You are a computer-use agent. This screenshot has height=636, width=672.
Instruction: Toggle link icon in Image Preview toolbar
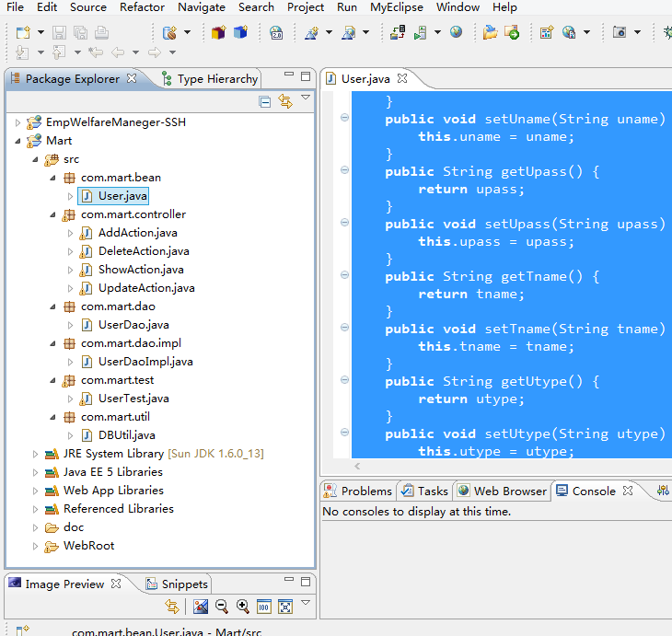tap(172, 607)
